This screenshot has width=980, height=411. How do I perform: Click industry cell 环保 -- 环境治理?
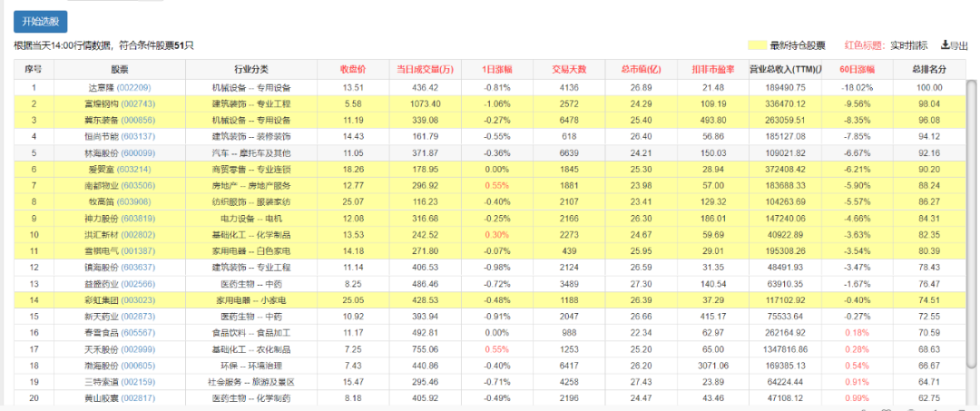tap(252, 366)
